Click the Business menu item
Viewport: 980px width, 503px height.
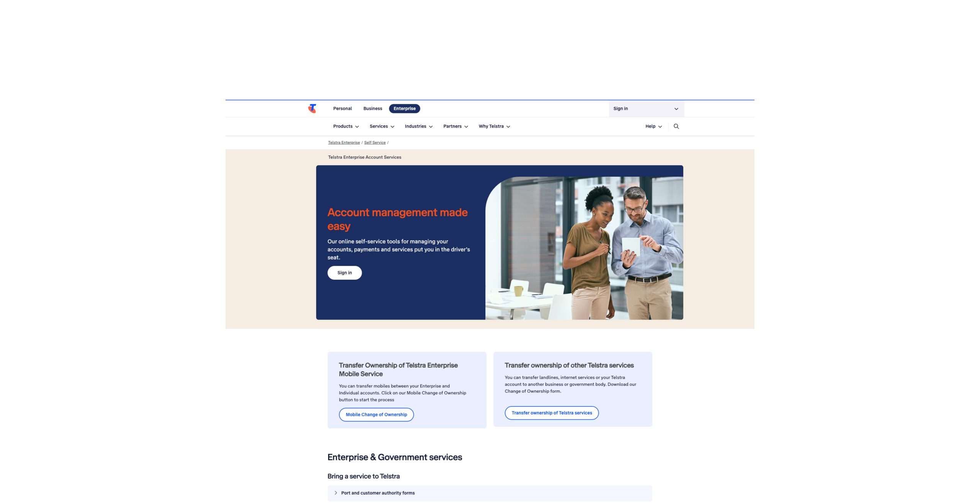372,108
